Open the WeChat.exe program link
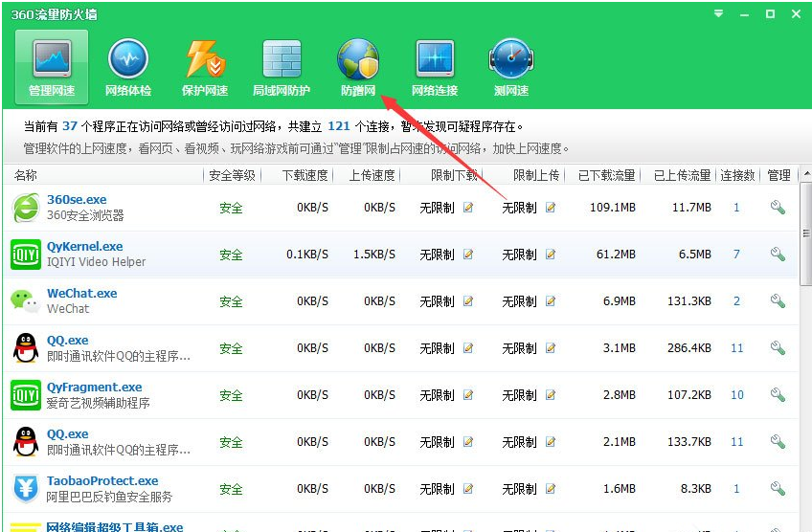812x532 pixels. tap(81, 294)
